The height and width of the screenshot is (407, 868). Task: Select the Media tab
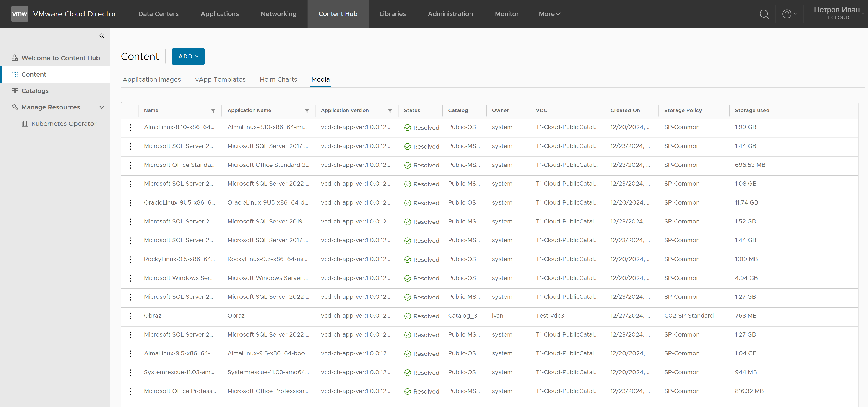point(320,80)
